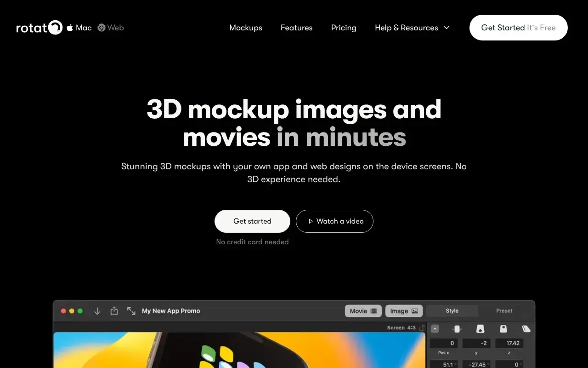Switch to the Style panel tab
This screenshot has height=368, width=588.
click(x=452, y=311)
